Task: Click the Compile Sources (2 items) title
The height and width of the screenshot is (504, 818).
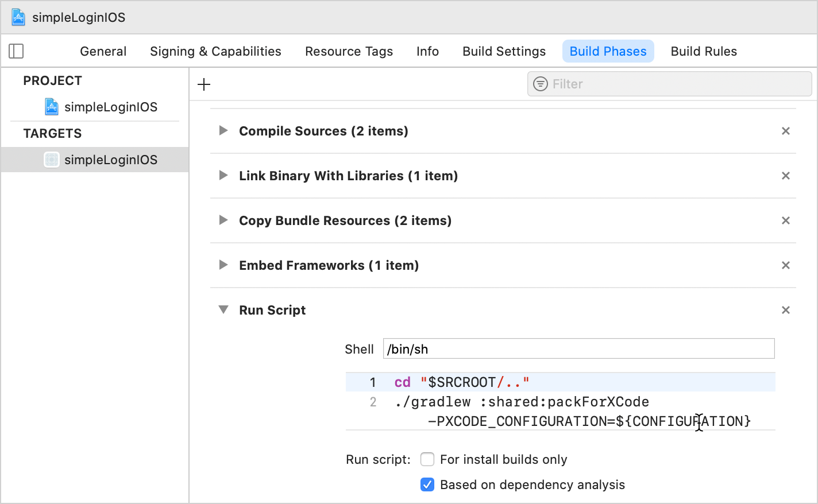Action: [323, 131]
